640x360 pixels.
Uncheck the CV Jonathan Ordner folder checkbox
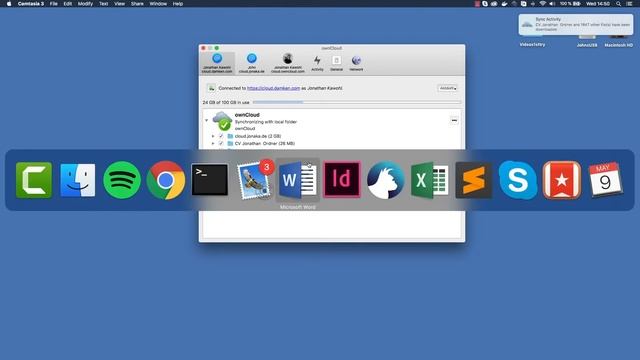(221, 144)
